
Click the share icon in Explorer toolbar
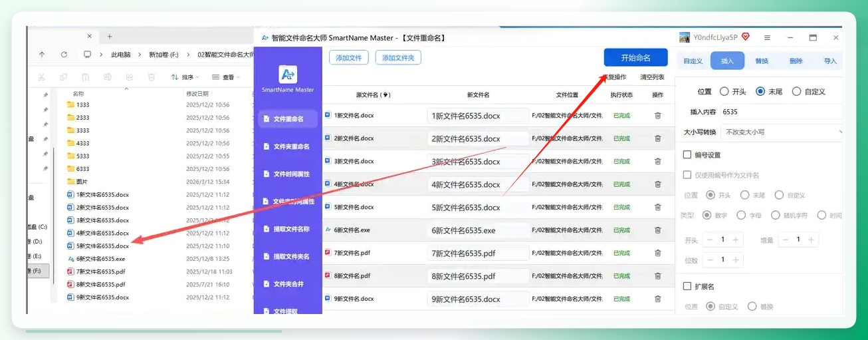tap(130, 77)
